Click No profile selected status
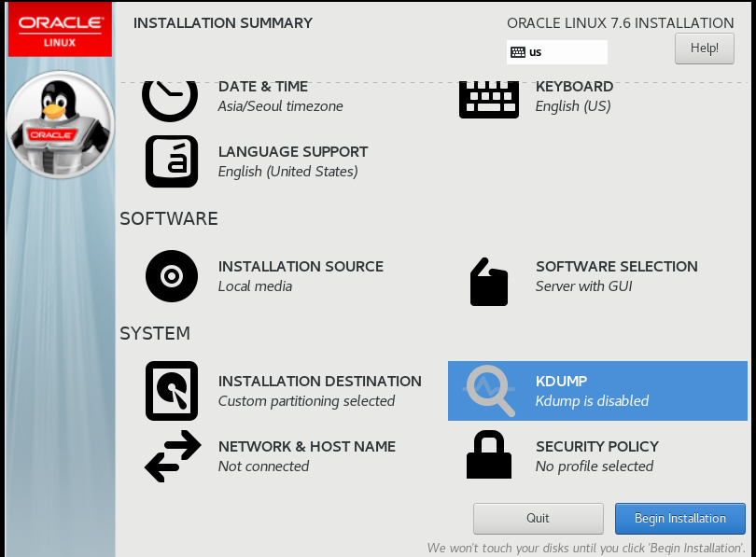The image size is (756, 557). 595,466
